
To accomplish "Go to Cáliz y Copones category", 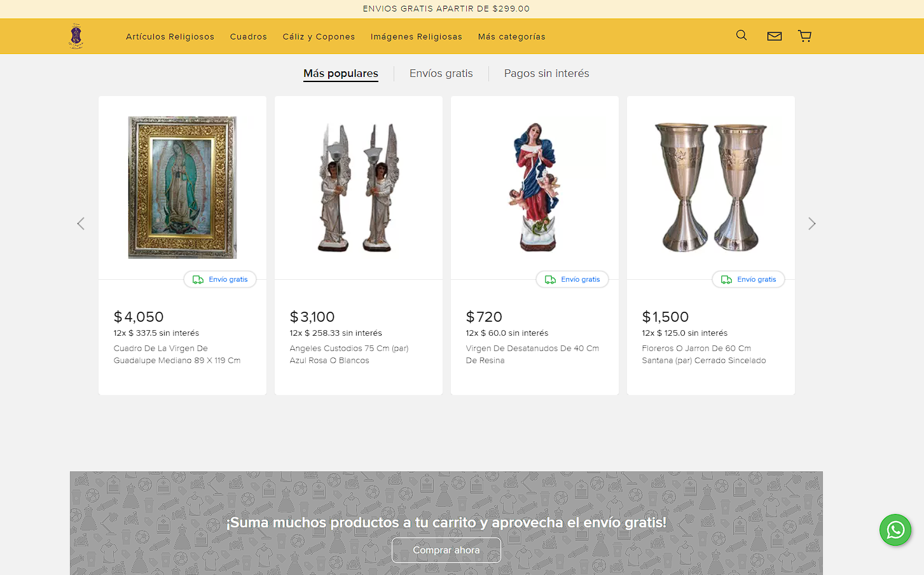I will tap(319, 37).
